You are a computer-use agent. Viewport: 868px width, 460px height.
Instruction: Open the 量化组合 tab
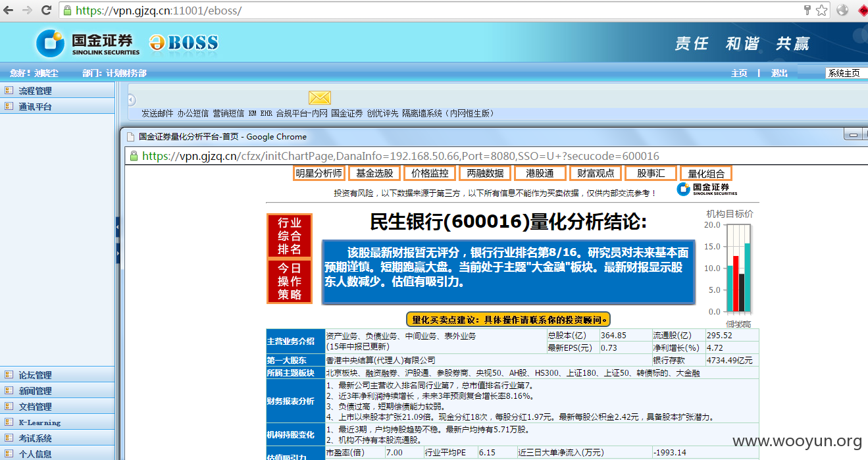pos(706,173)
